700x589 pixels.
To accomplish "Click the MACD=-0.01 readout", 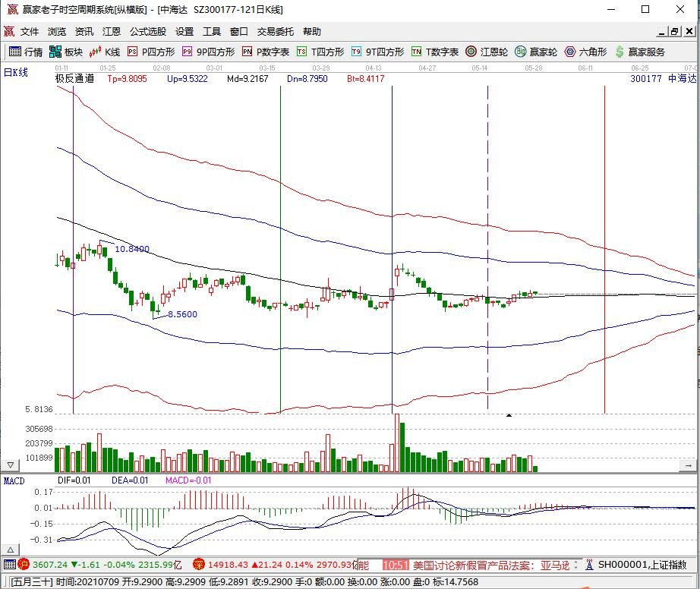I will (188, 480).
